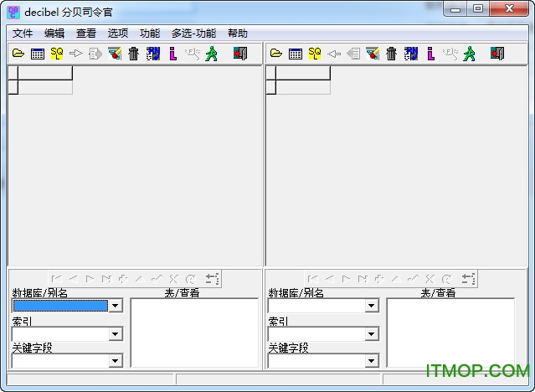Image resolution: width=535 pixels, height=392 pixels.
Task: Click the trash can icon in left pane toolbar
Action: 133,54
